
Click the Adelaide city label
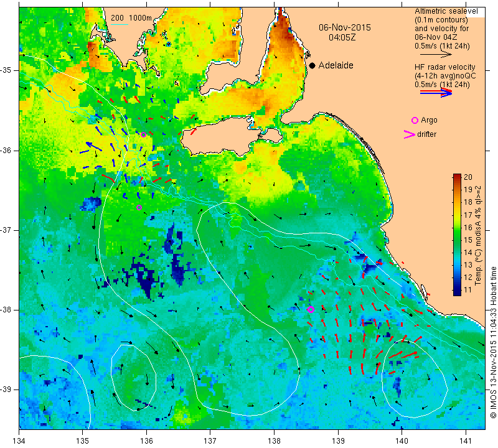coord(336,65)
